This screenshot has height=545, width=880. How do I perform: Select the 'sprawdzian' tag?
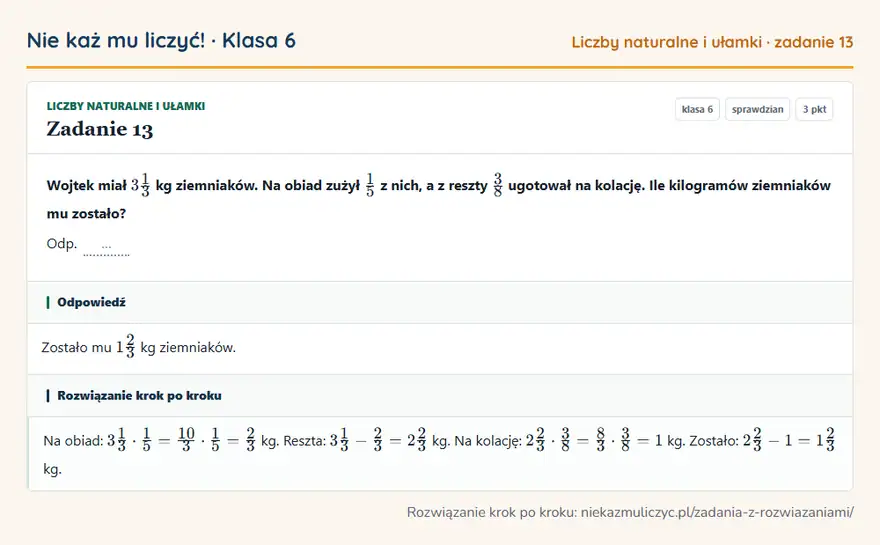[x=757, y=109]
